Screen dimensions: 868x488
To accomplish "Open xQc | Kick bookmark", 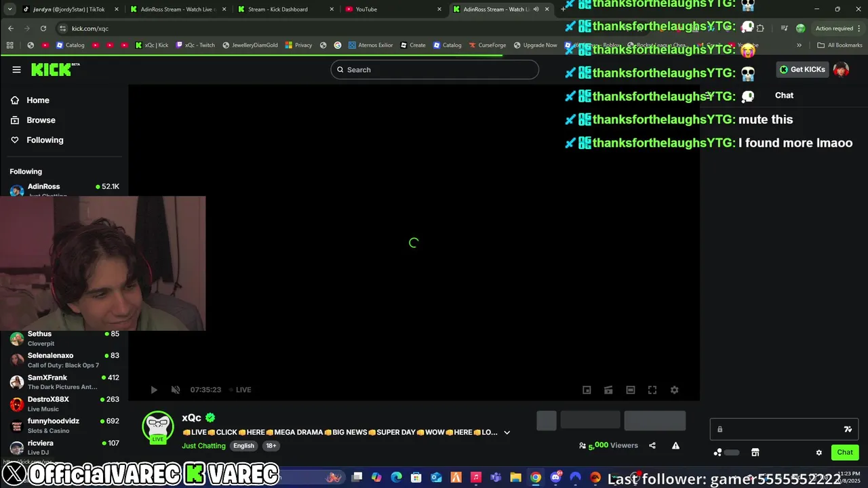I will pos(151,45).
